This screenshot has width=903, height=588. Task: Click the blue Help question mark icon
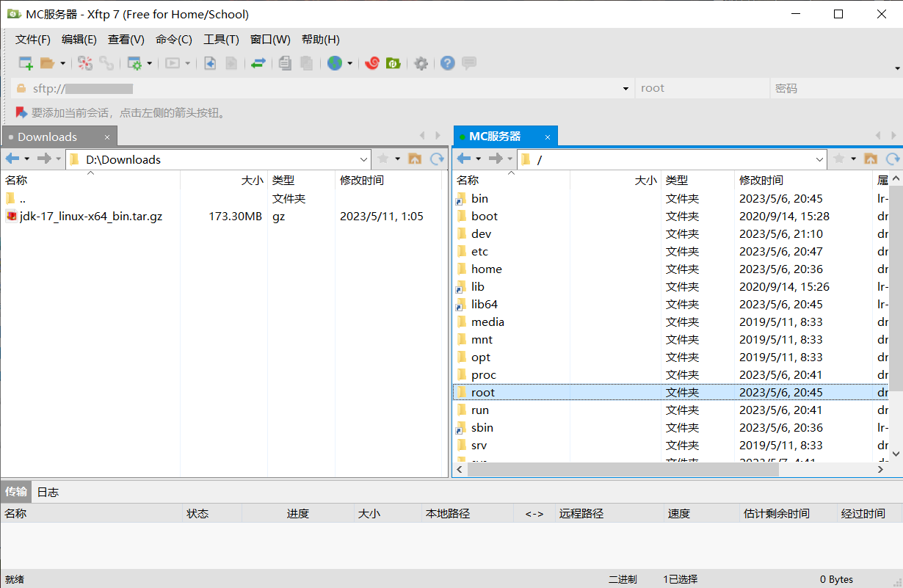coord(448,64)
